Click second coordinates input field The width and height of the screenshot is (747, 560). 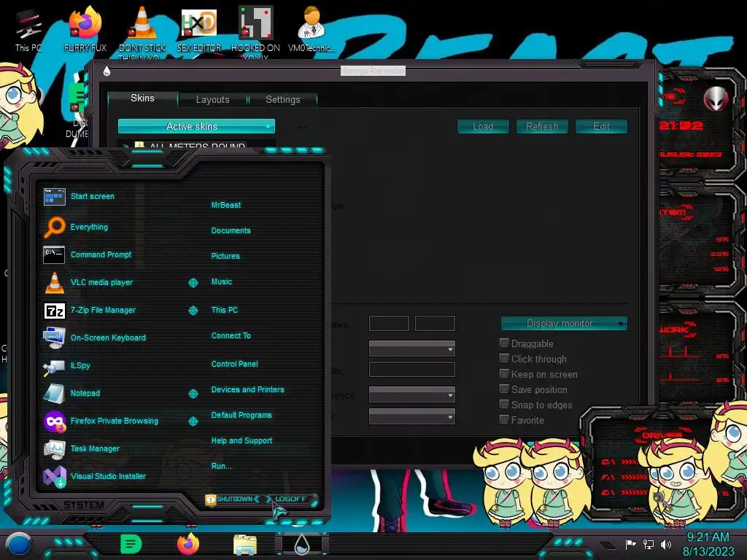(435, 323)
